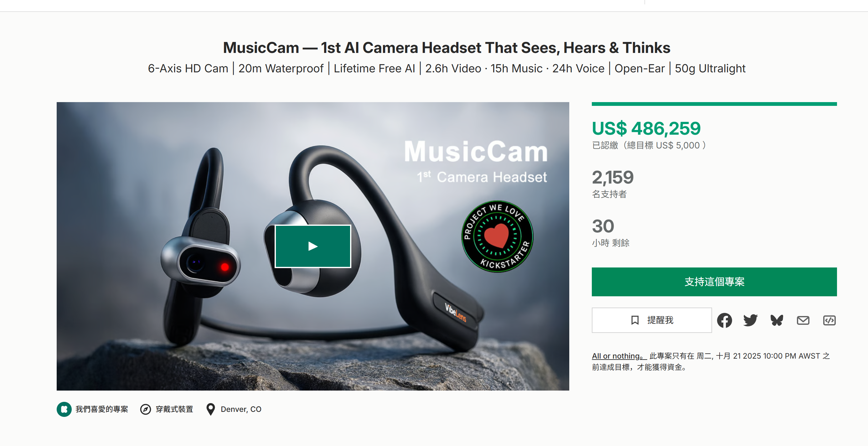This screenshot has height=446, width=868.
Task: Share project on Twitter
Action: click(x=750, y=320)
